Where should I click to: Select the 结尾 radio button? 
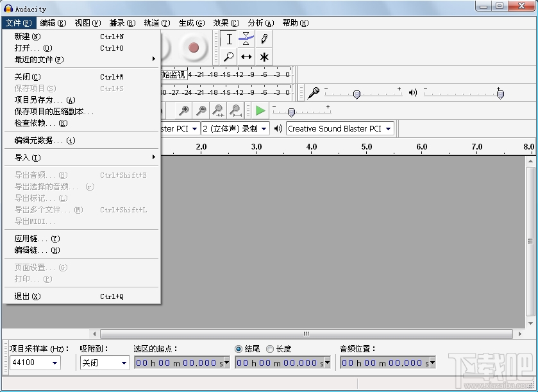coord(239,347)
